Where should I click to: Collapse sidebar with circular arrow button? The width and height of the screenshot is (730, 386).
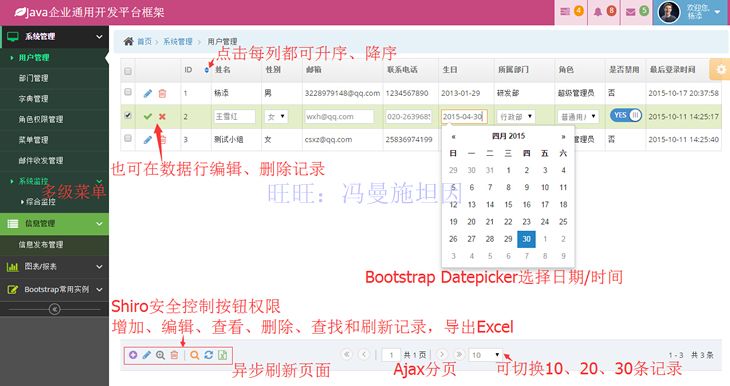click(54, 309)
